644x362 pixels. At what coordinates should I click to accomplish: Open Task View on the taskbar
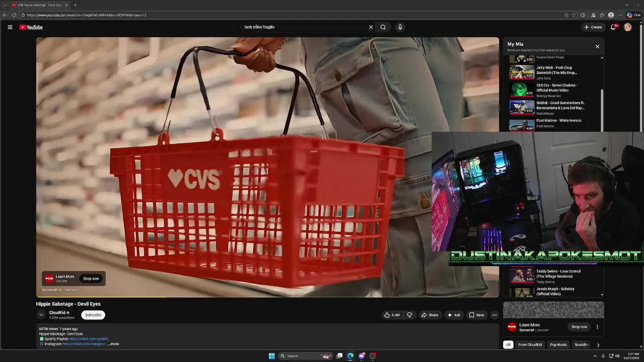pos(340,356)
